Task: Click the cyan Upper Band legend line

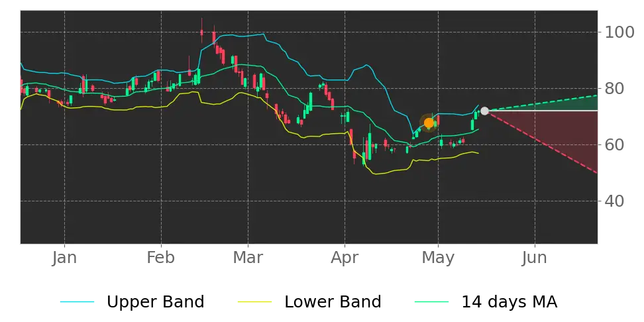Action: tap(78, 302)
